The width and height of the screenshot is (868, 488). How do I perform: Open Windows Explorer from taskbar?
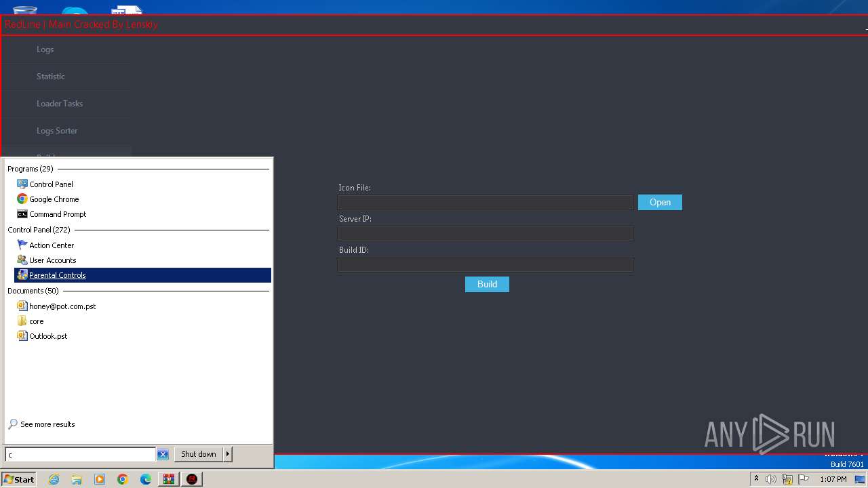(77, 479)
